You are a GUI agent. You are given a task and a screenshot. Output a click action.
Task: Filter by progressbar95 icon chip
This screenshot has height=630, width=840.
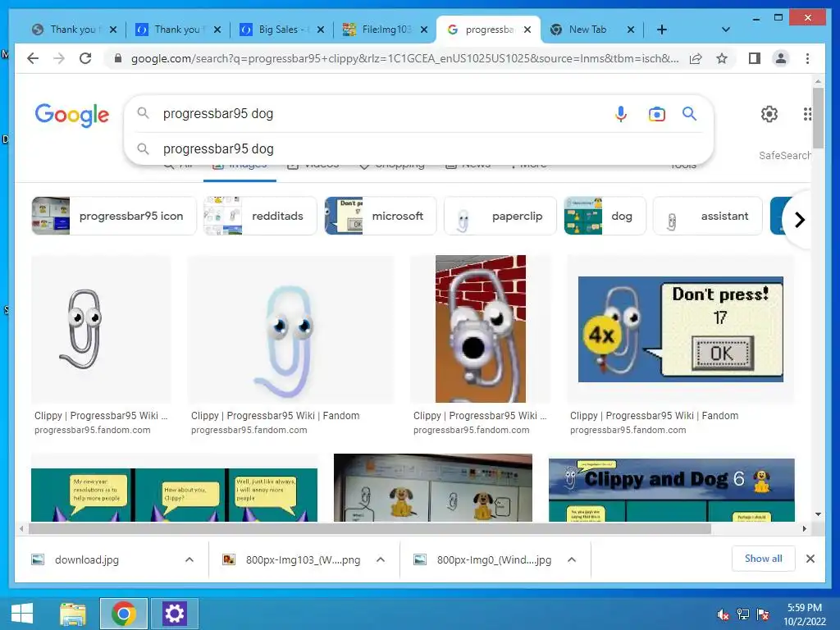113,216
